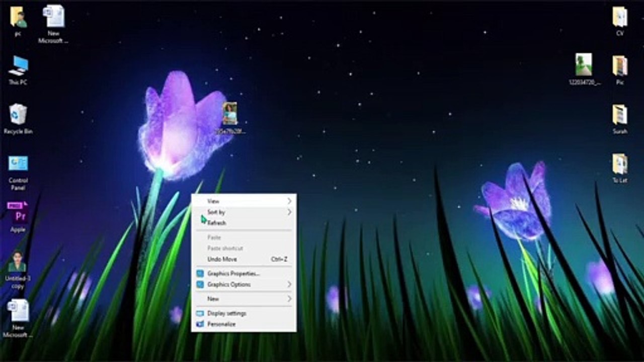This screenshot has height=362, width=644.
Task: Open the New submenu in context menu
Action: click(x=244, y=299)
